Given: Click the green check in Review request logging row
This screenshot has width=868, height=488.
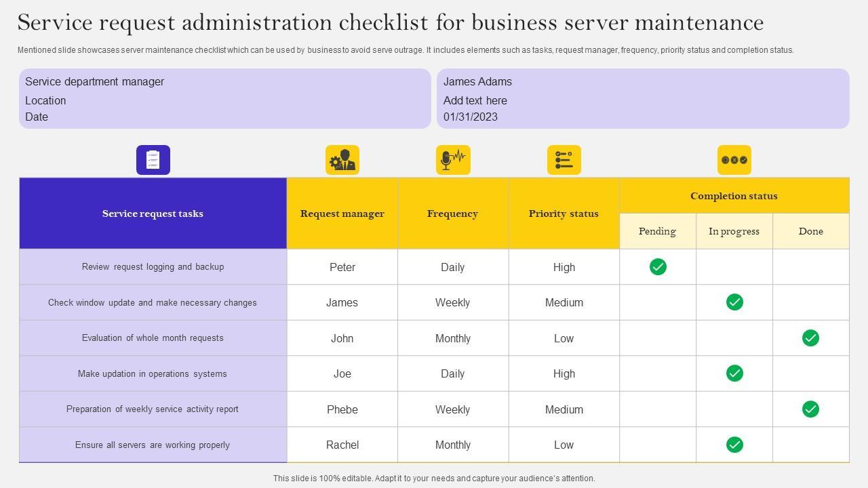Looking at the screenshot, I should click(658, 267).
